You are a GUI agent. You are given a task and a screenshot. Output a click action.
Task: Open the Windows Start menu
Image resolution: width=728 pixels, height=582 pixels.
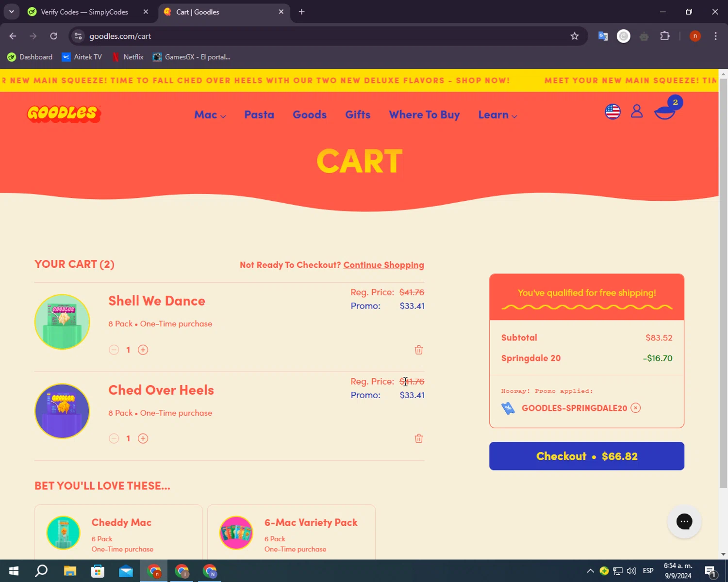click(14, 571)
